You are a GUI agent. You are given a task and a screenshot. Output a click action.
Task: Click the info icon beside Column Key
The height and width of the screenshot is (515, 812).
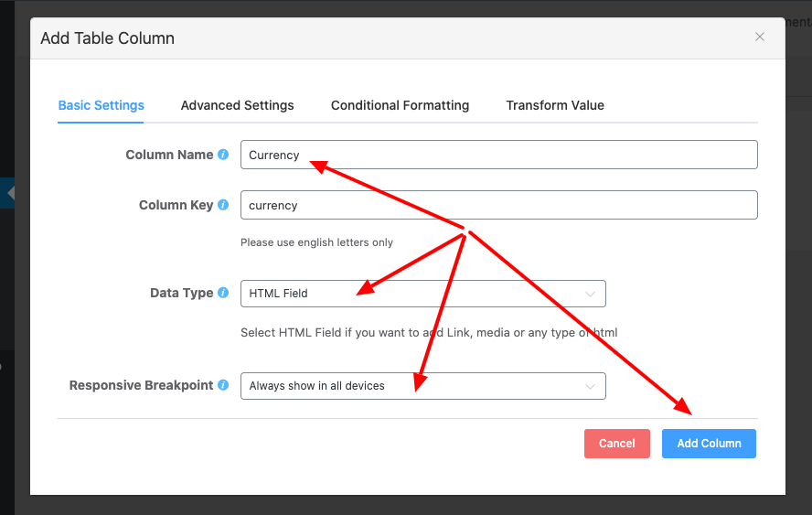tap(223, 205)
